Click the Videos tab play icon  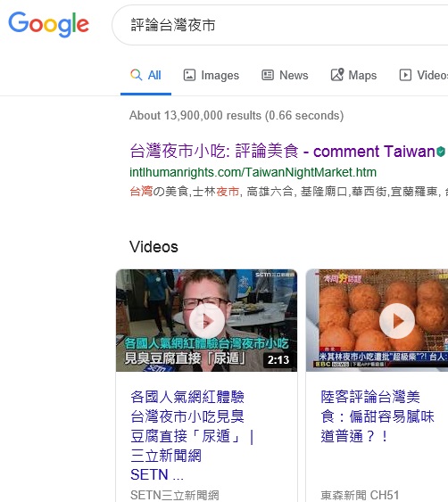coord(405,75)
